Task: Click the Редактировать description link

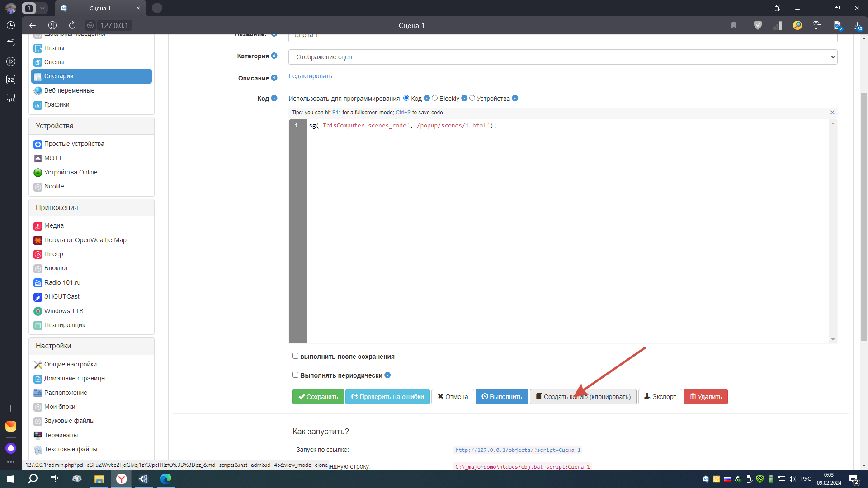Action: tap(310, 76)
